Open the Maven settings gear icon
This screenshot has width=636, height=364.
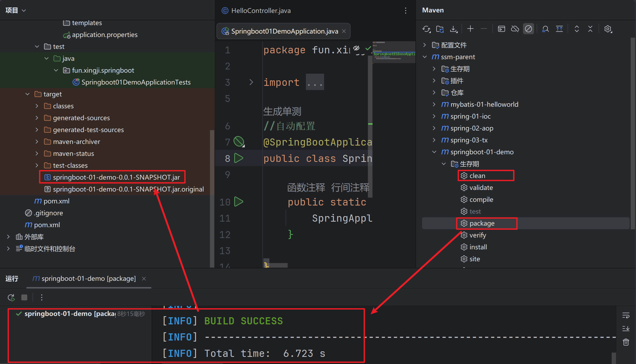[608, 29]
